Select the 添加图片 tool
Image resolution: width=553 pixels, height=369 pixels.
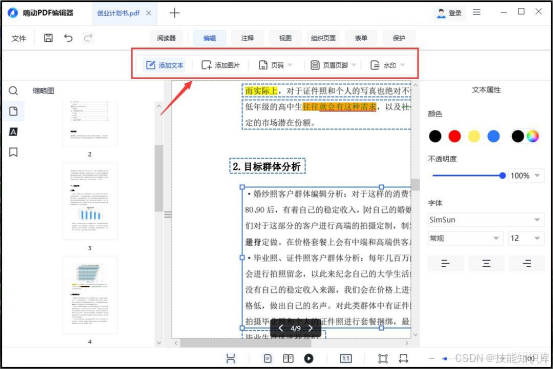[x=221, y=65]
